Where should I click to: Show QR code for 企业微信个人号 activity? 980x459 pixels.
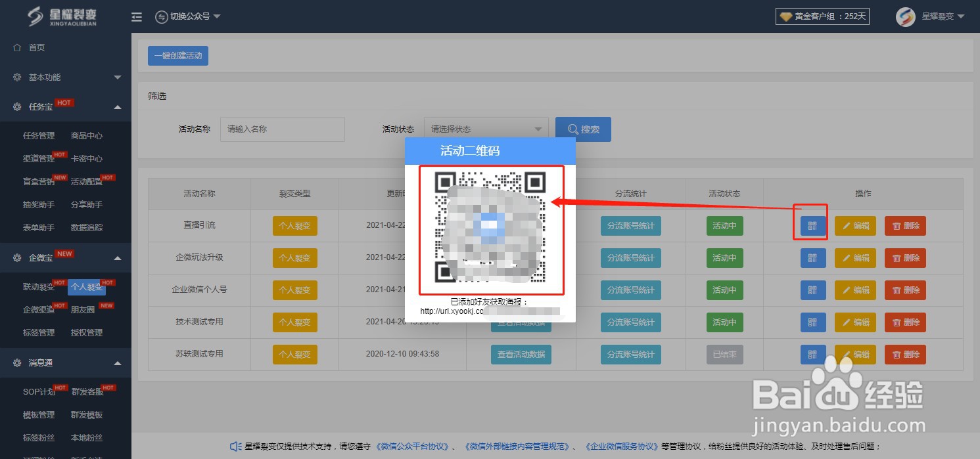click(813, 290)
